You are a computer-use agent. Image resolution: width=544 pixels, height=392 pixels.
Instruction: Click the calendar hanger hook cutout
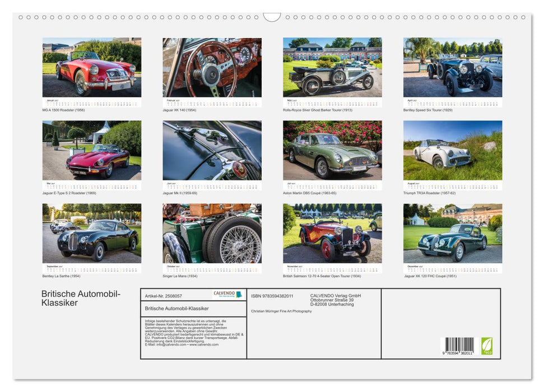(x=272, y=17)
